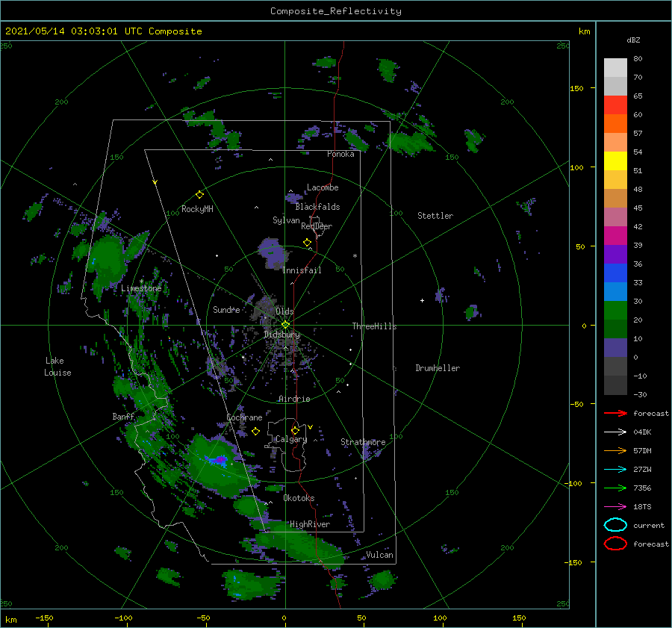672x628 pixels.
Task: Click the Stettler label
Action: (435, 216)
